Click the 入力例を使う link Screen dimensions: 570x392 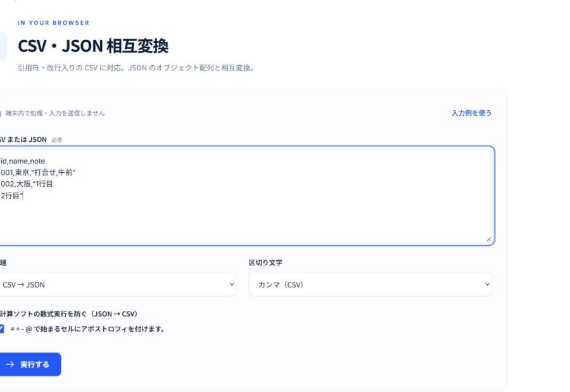click(x=471, y=113)
